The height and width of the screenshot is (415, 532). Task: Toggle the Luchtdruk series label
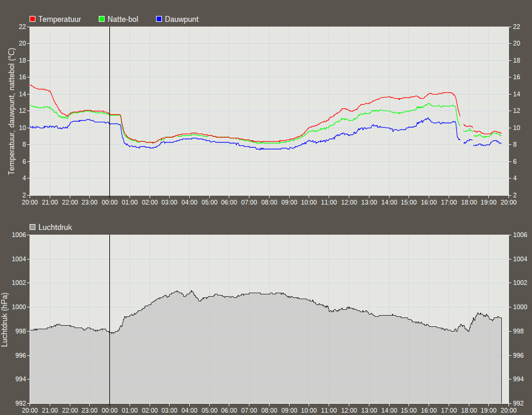tap(56, 228)
